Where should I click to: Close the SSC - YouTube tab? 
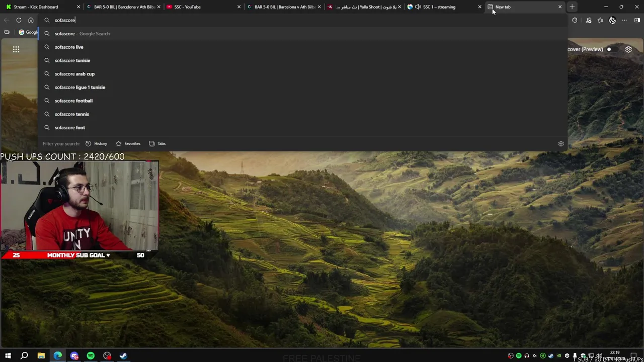pyautogui.click(x=239, y=7)
